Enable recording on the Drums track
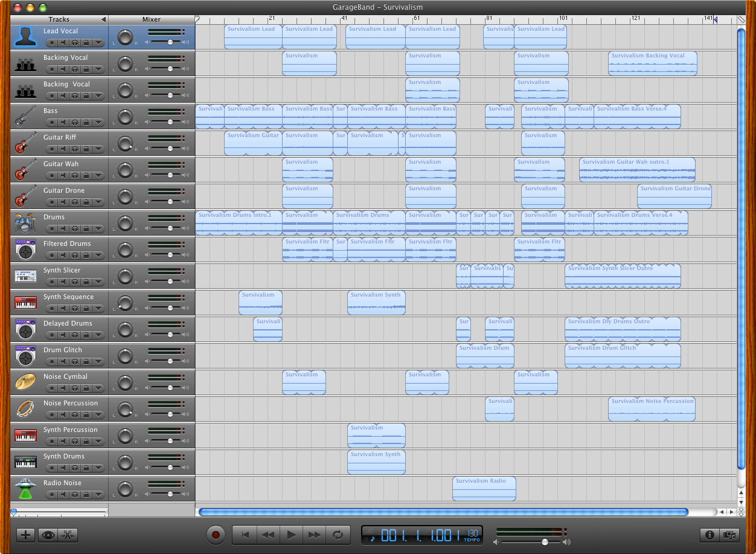756x554 pixels. click(x=52, y=229)
